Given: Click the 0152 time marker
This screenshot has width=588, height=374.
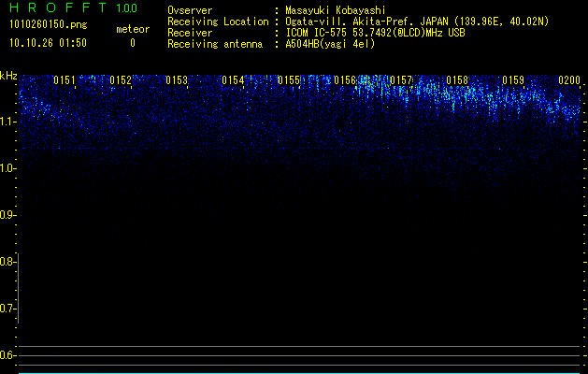Looking at the screenshot, I should click(121, 80).
